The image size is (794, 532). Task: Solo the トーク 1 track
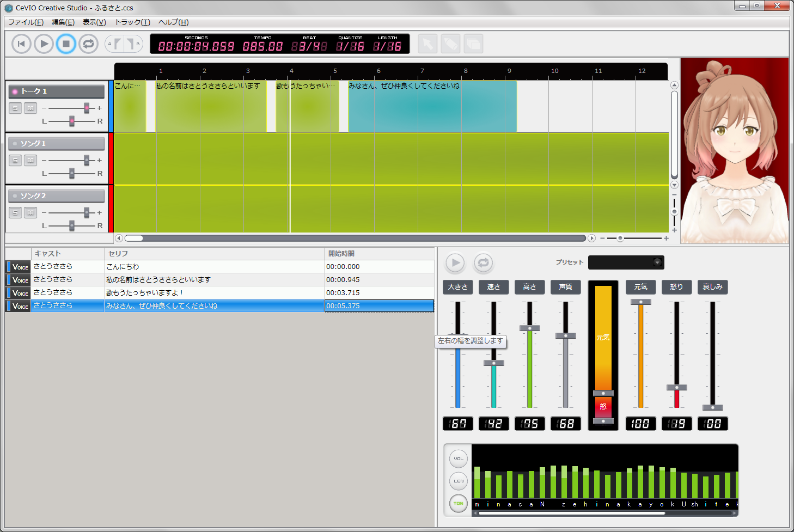(15, 108)
